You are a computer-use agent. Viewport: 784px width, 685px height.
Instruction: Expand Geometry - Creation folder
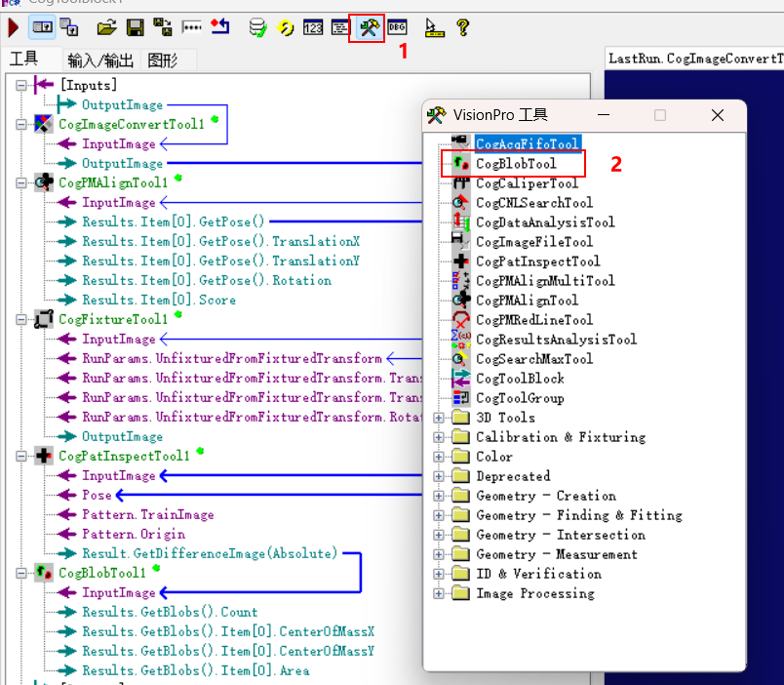(439, 496)
